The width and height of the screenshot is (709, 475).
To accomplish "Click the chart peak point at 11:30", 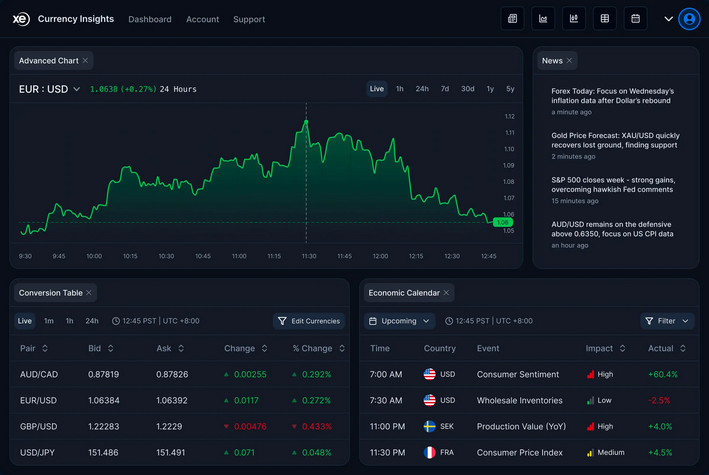I will pyautogui.click(x=306, y=122).
